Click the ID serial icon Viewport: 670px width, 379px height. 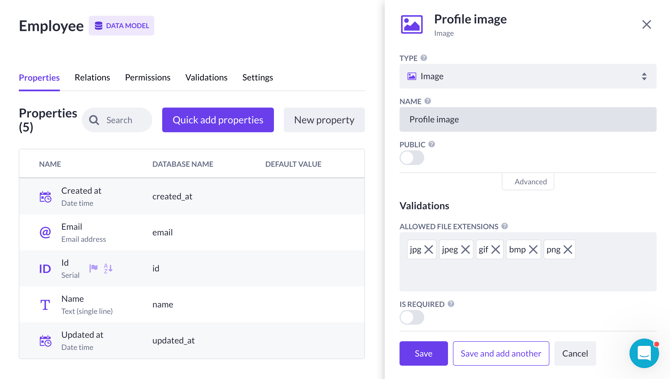(45, 269)
